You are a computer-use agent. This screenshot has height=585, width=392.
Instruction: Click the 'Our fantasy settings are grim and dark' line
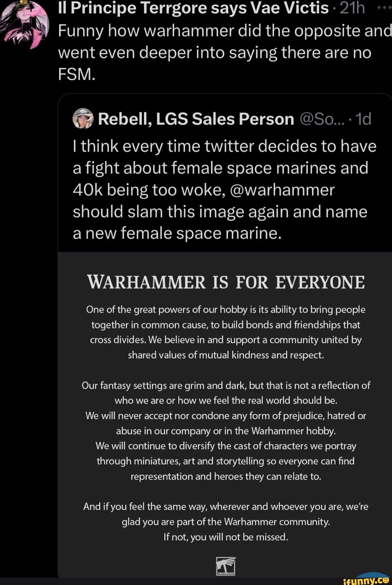pos(226,386)
